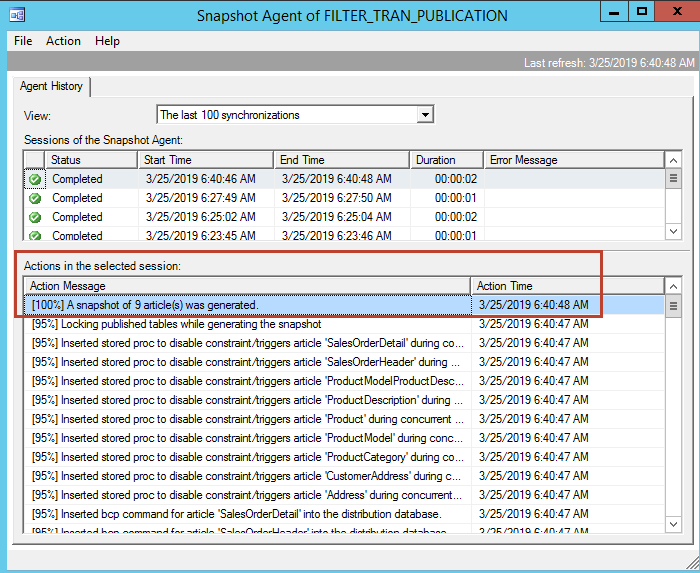The height and width of the screenshot is (573, 700).
Task: Click the Error Message column header
Action: (573, 160)
